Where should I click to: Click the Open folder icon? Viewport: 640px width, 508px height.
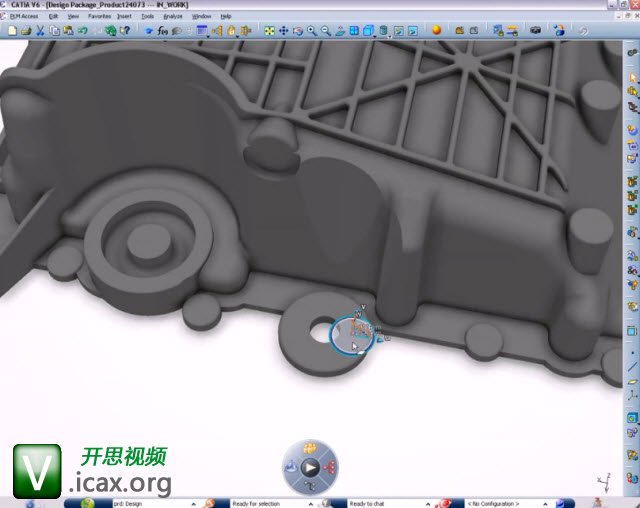pyautogui.click(x=26, y=31)
